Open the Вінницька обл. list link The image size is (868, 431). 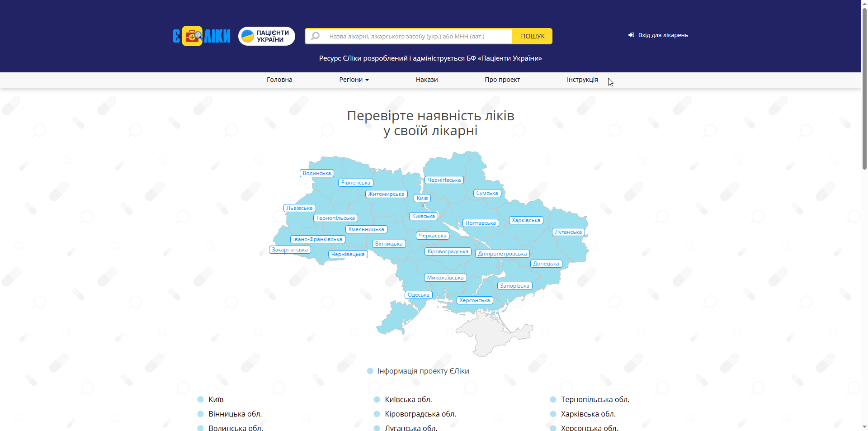click(235, 414)
